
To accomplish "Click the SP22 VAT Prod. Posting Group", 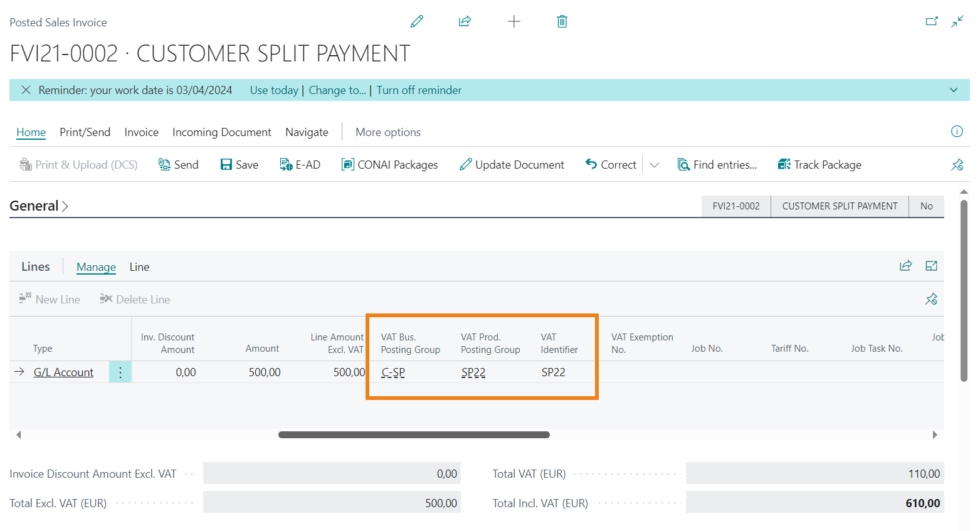I will (473, 372).
